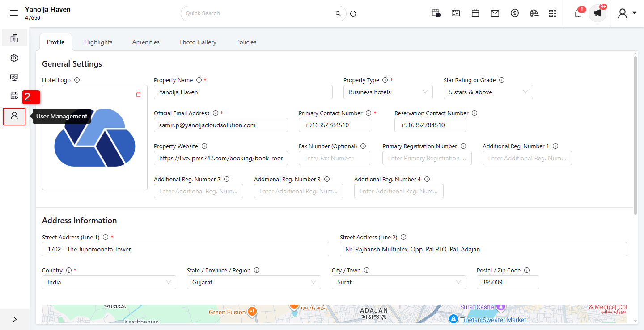Open User Management in the sidebar
644x330 pixels.
click(x=14, y=116)
